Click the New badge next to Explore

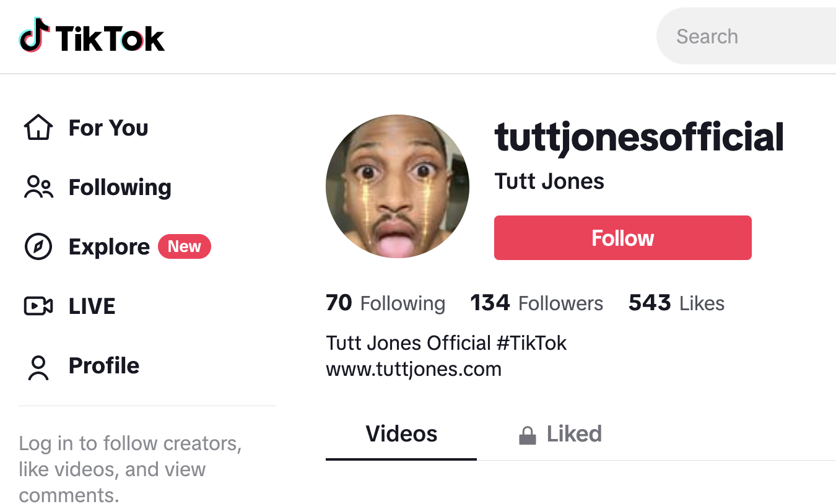[185, 246]
